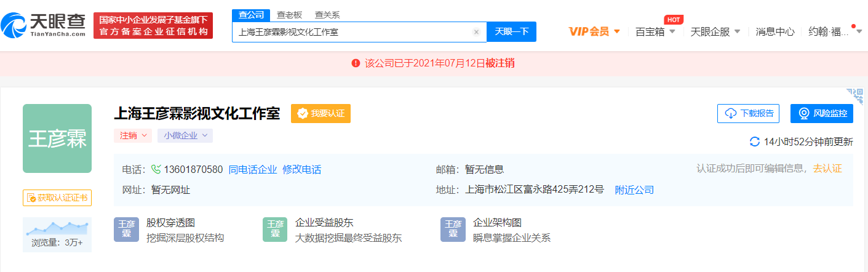This screenshot has width=868, height=272.
Task: Click the 浏览量：3万+ text
Action: click(57, 243)
